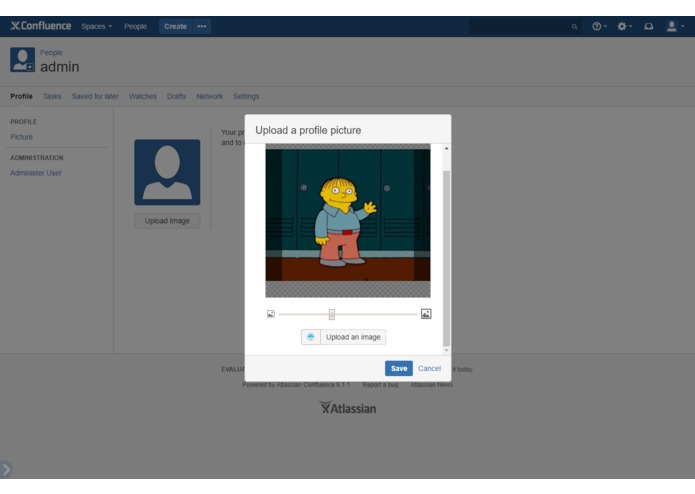Focus the header search field

[x=526, y=27]
